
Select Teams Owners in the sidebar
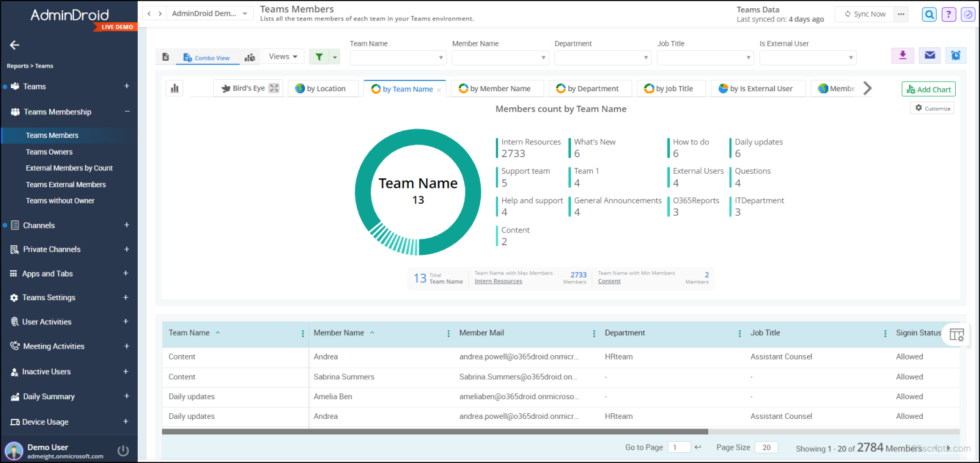click(49, 151)
